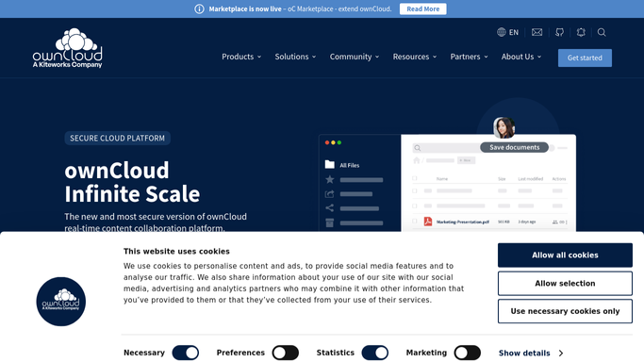
Task: Click the mail envelope icon in the header
Action: (x=537, y=32)
